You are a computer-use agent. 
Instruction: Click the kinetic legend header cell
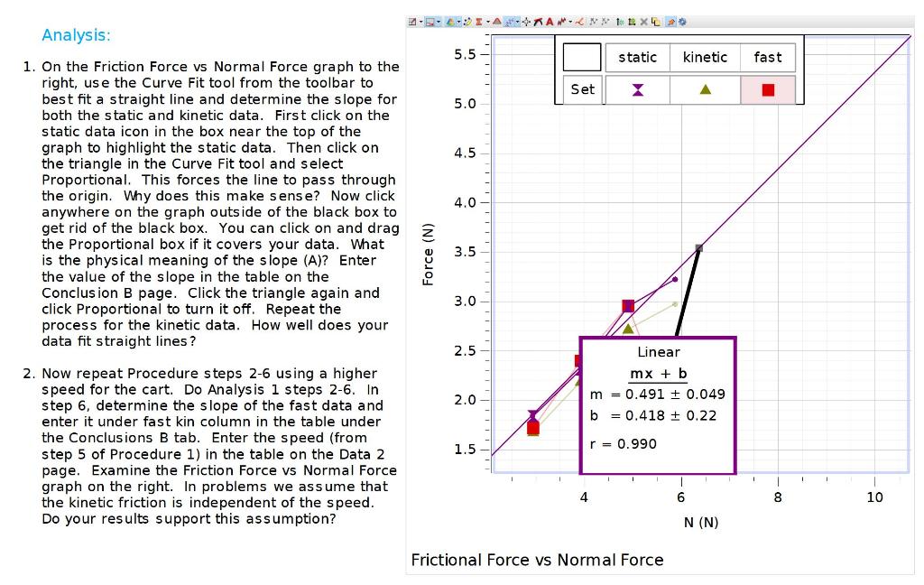coord(705,57)
